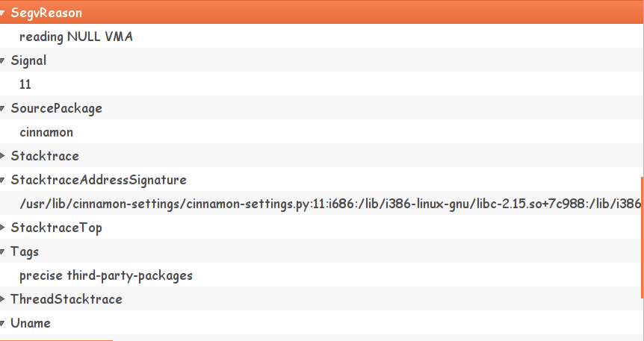Expand the Stacktrace row triangle
This screenshot has width=644, height=341.
(x=3, y=157)
